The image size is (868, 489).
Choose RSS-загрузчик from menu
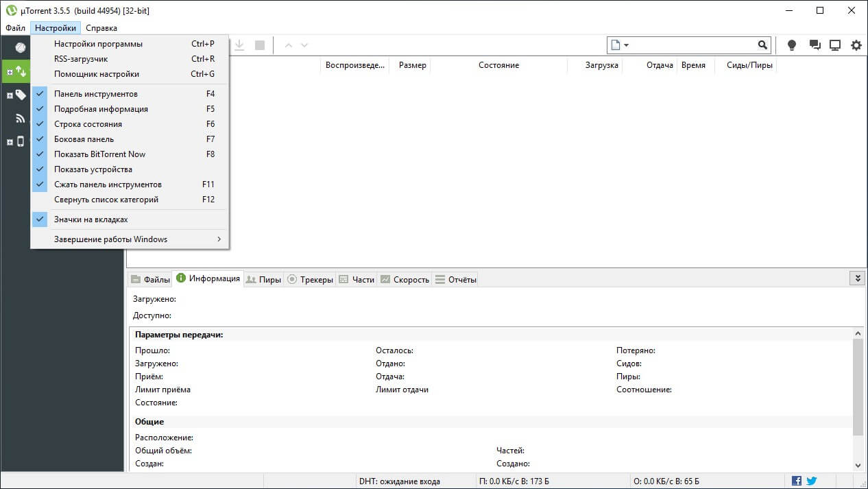(130, 59)
